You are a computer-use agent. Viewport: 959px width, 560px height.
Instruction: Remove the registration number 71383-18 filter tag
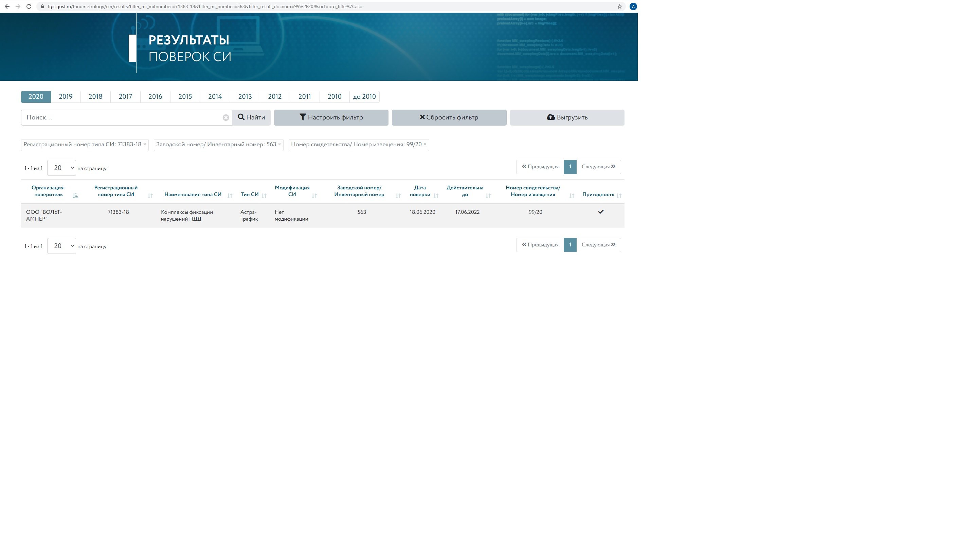pos(145,144)
